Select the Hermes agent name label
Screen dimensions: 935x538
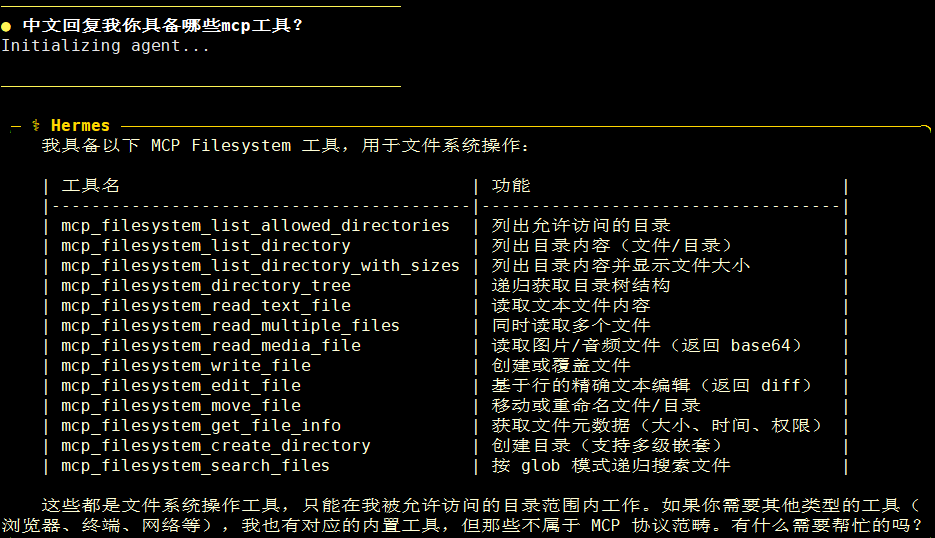coord(81,125)
